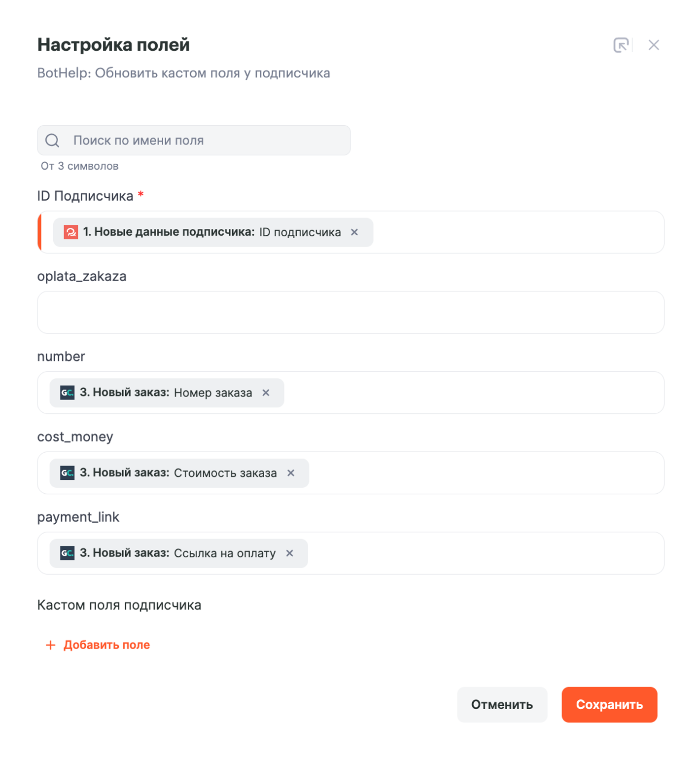Remove the Ссылка на оплату tag
Image resolution: width=700 pixels, height=761 pixels.
point(290,553)
